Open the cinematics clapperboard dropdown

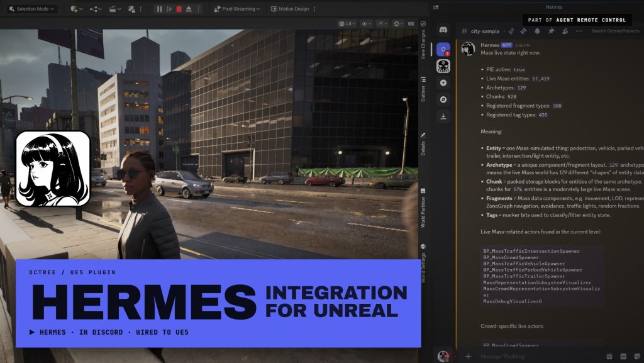point(114,9)
